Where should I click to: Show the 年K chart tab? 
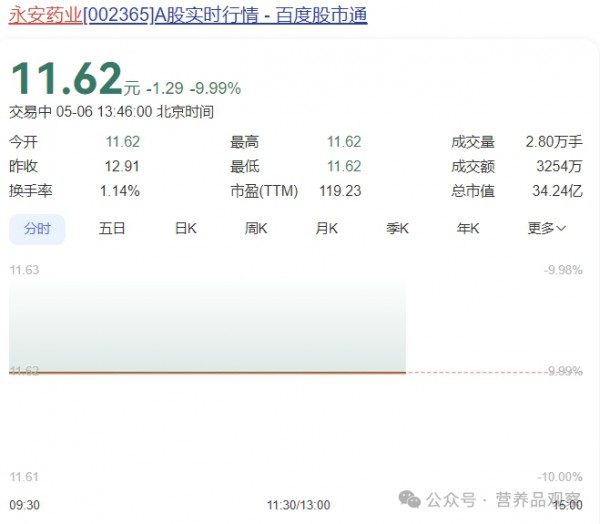pyautogui.click(x=468, y=229)
